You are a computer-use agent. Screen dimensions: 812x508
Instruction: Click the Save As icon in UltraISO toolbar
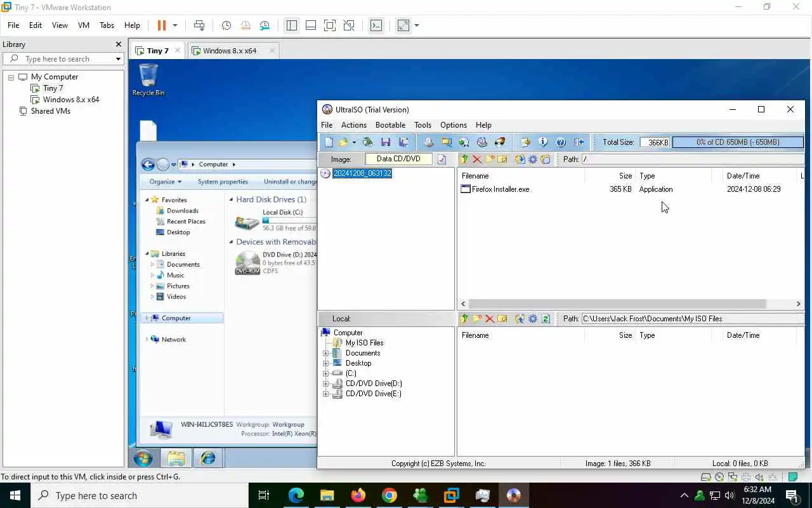[x=403, y=142]
